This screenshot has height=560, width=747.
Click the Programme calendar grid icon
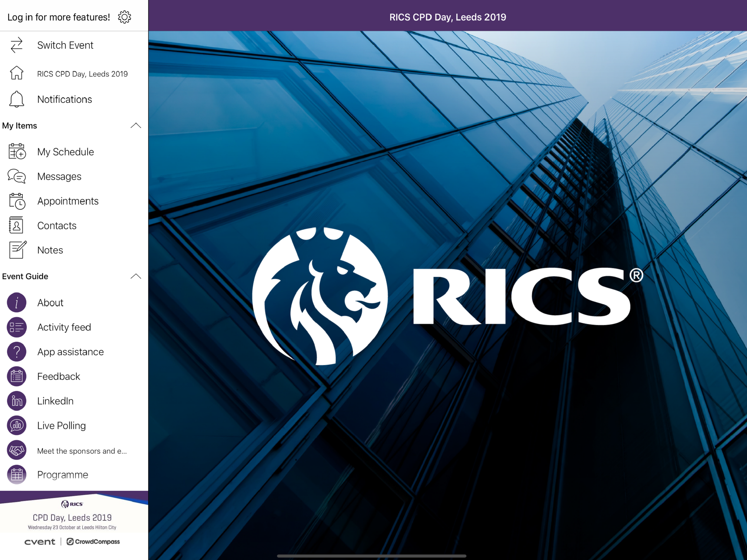click(17, 474)
